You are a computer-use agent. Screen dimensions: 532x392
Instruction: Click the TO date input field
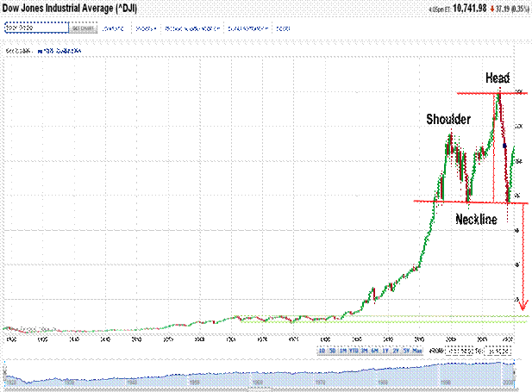(x=498, y=351)
